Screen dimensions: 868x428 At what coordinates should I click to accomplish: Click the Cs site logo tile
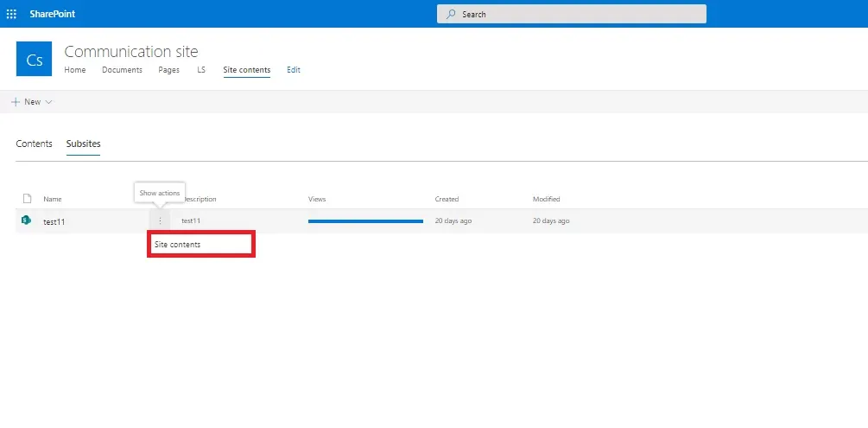[x=35, y=59]
